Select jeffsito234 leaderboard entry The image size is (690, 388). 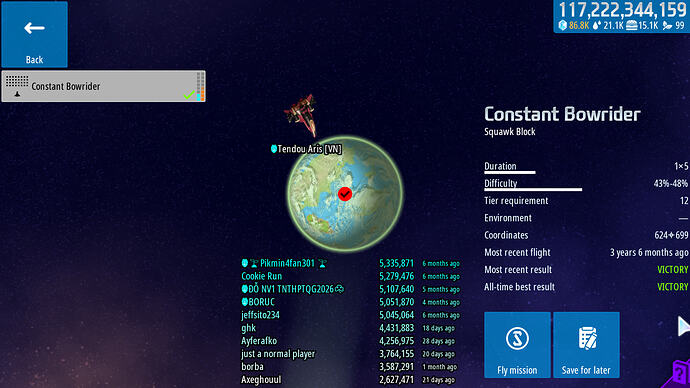coord(350,315)
